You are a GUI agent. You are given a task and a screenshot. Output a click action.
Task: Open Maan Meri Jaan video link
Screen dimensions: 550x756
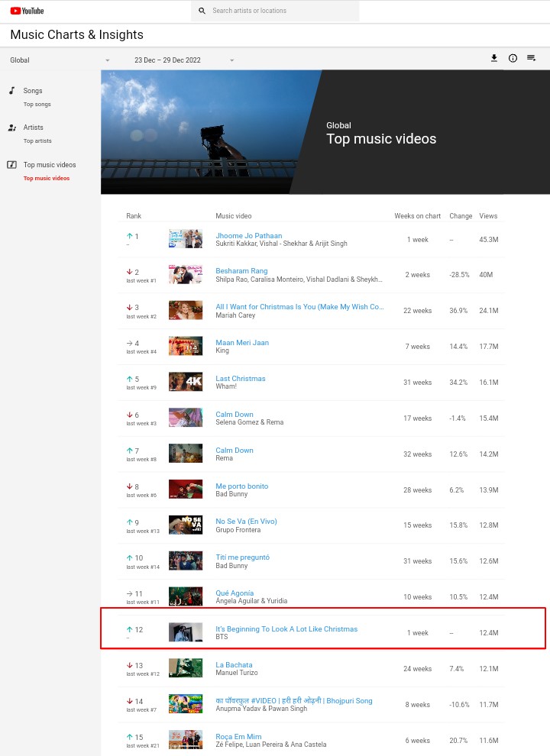pyautogui.click(x=242, y=342)
